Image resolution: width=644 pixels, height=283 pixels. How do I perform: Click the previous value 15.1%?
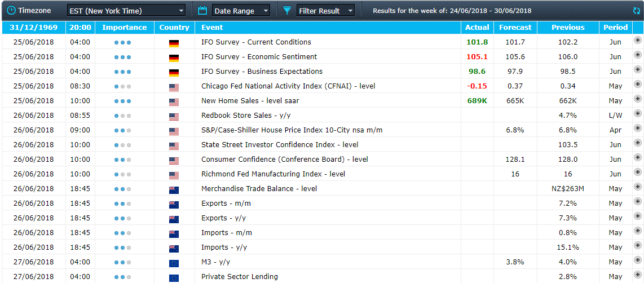568,247
